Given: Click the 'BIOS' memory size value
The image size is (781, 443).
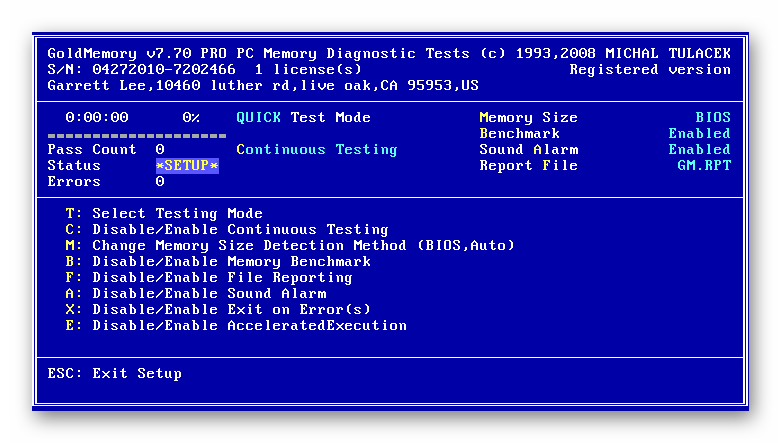Looking at the screenshot, I should pos(713,118).
